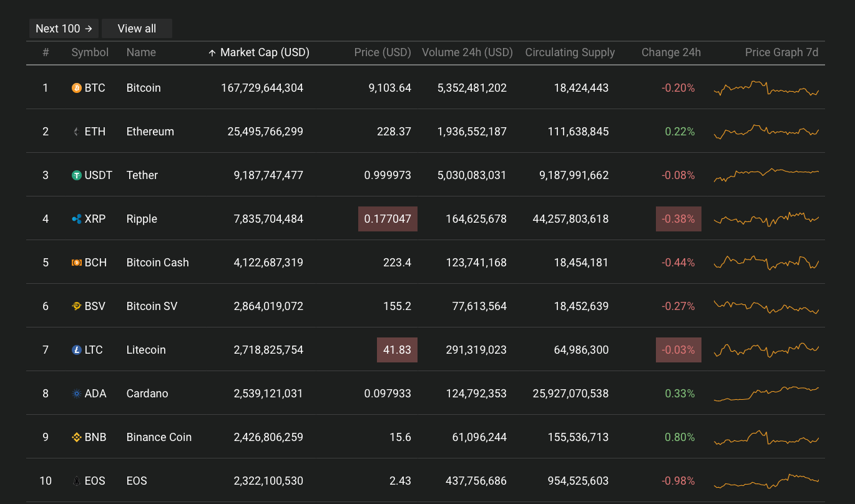855x504 pixels.
Task: Click Bitcoin SV volume 77,613,564
Action: 479,306
